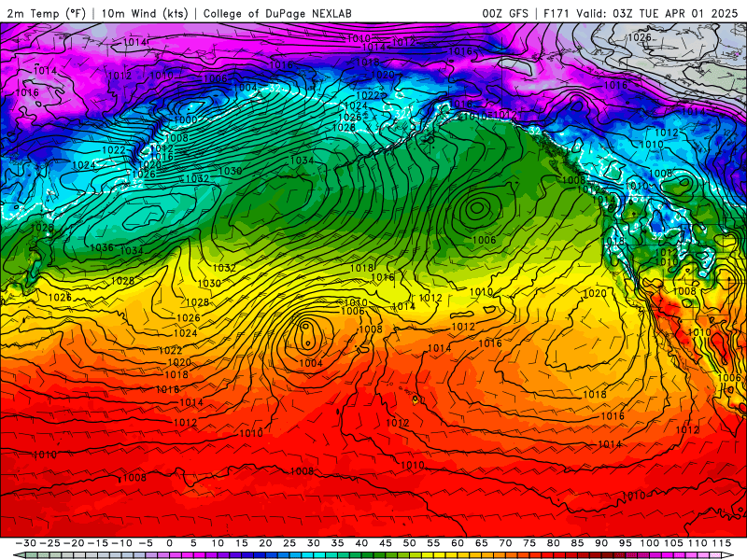Viewport: 747px width, 560px height.
Task: Select the -20 value on the temperature scale
Action: [x=74, y=543]
